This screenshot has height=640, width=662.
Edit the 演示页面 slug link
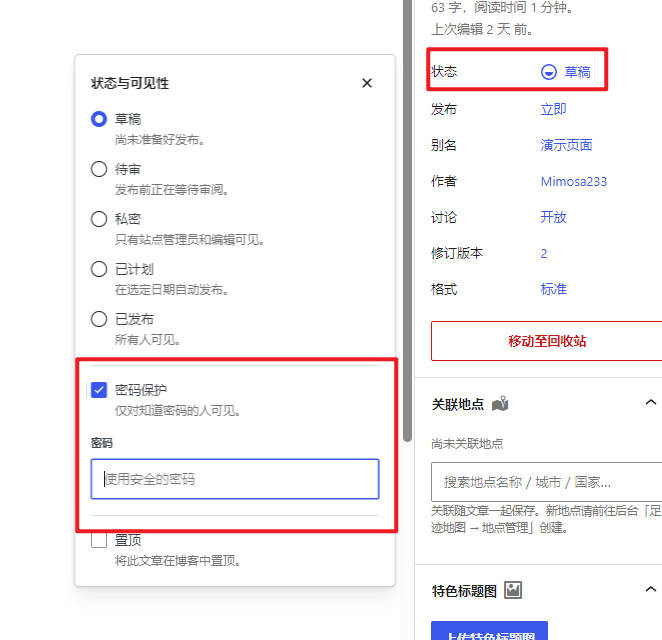[x=566, y=145]
